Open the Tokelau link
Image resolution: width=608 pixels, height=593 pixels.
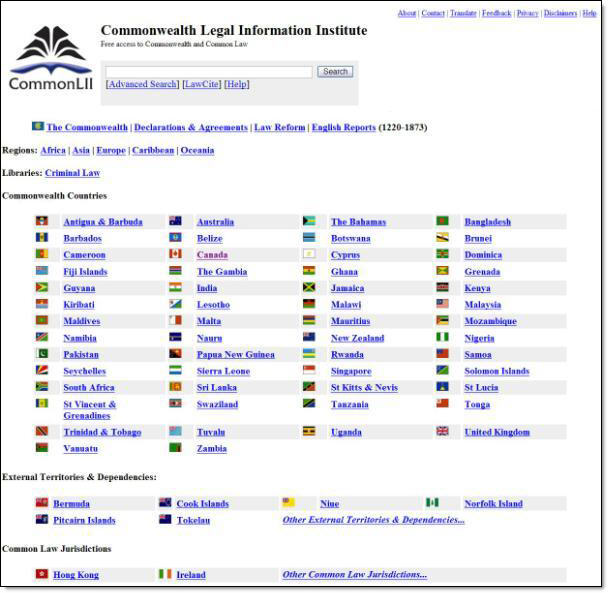[193, 520]
